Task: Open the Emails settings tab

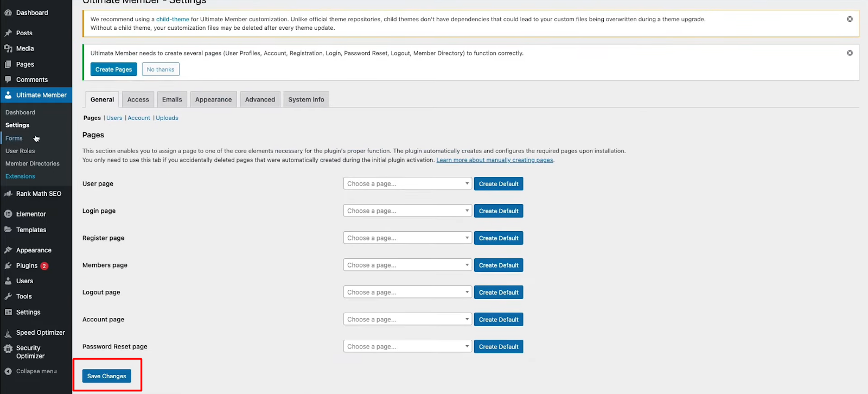Action: point(172,100)
